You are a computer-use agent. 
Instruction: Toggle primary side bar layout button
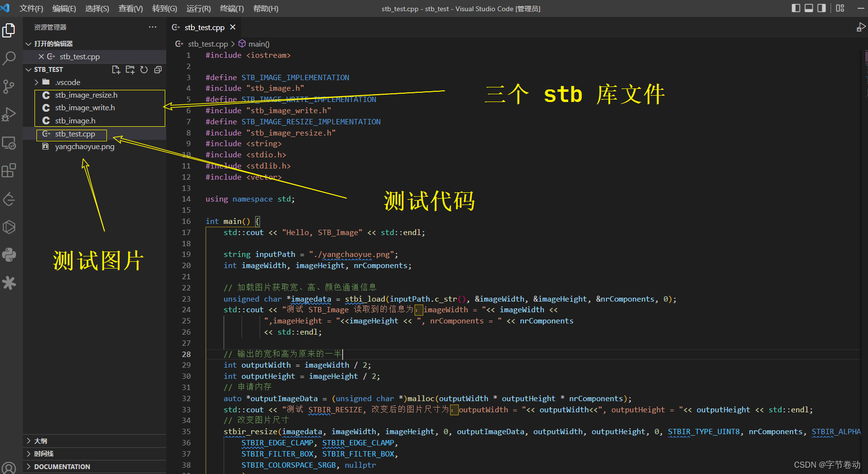tap(796, 8)
